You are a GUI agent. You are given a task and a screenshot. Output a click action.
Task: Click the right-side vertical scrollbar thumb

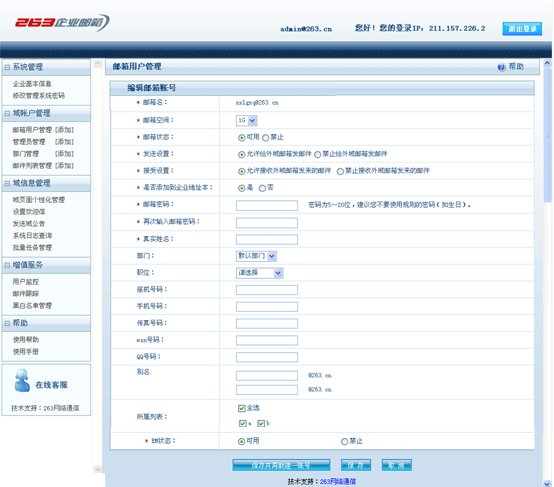(x=547, y=135)
